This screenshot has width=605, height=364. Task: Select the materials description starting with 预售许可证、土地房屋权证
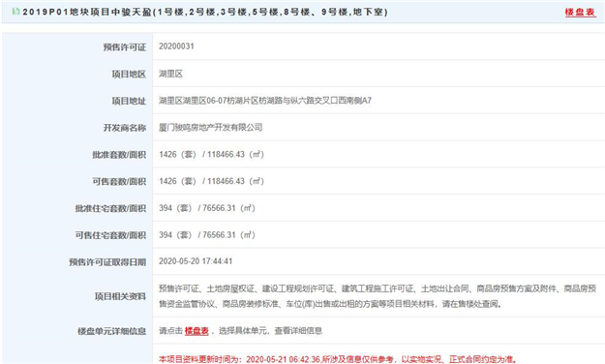378,296
